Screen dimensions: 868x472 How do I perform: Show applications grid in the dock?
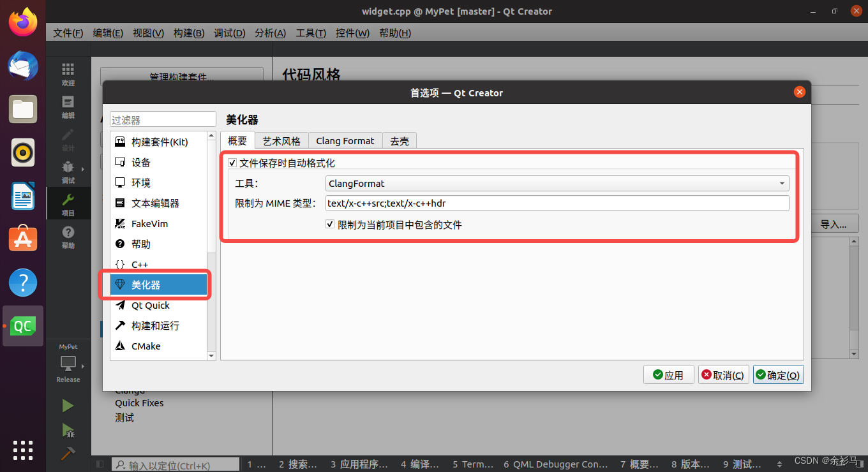pyautogui.click(x=23, y=450)
